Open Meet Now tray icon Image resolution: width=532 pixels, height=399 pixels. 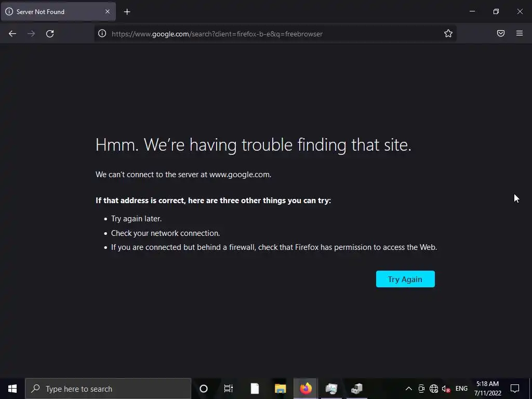pyautogui.click(x=421, y=389)
